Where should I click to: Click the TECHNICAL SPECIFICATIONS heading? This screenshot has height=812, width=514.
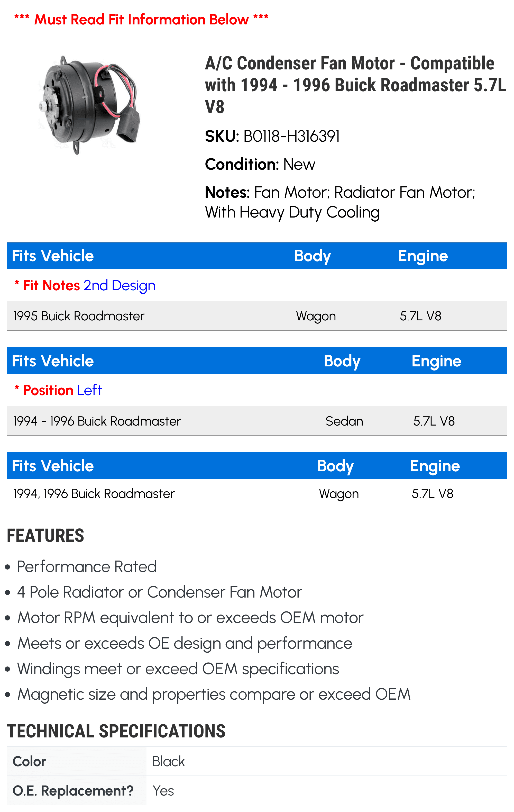116,731
